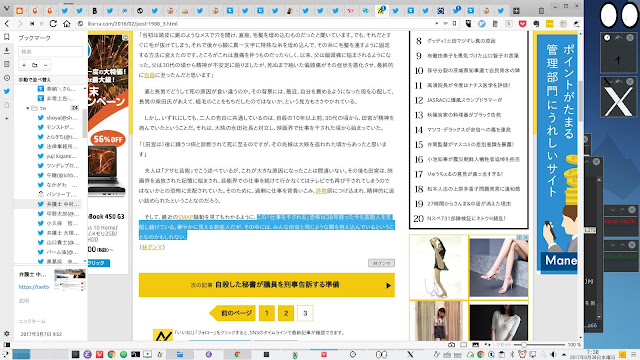
Task: Open the Notes panel icon
Action: (7, 64)
